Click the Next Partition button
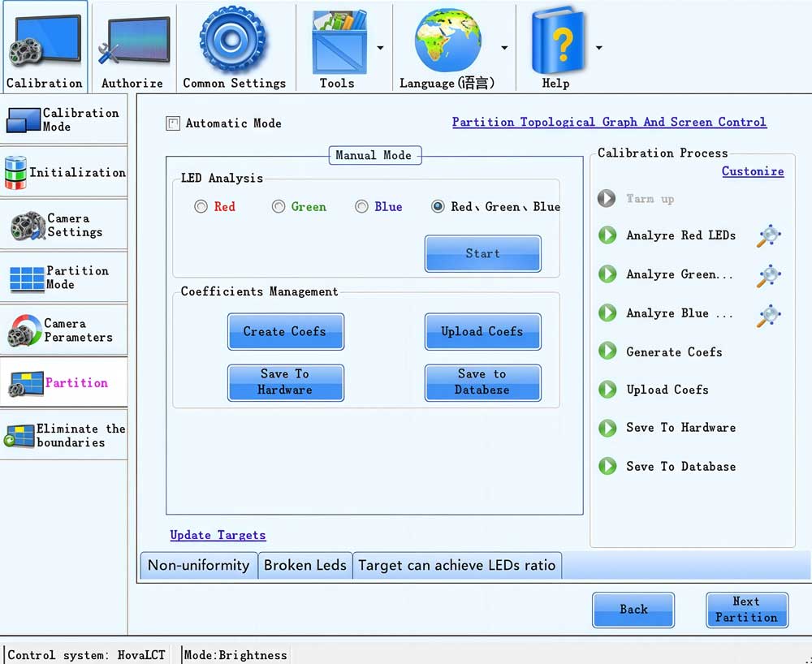This screenshot has width=812, height=664. click(747, 610)
